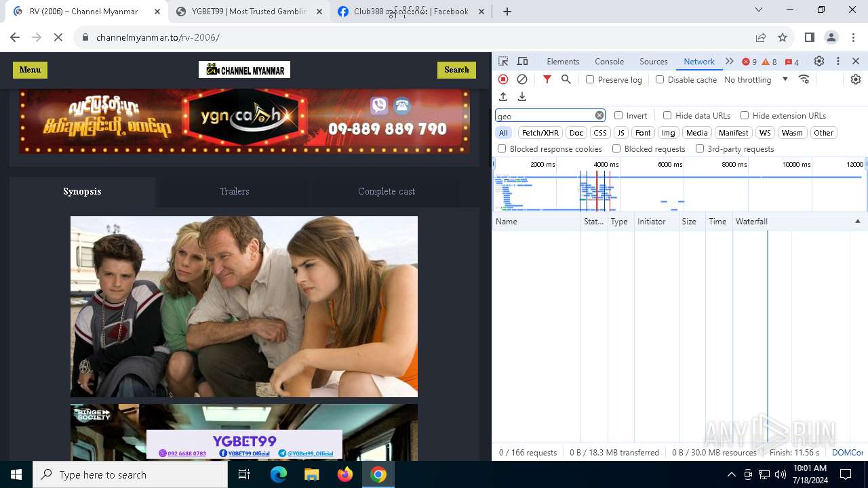Open DevTools settings gear
This screenshot has width=868, height=488.
[819, 61]
